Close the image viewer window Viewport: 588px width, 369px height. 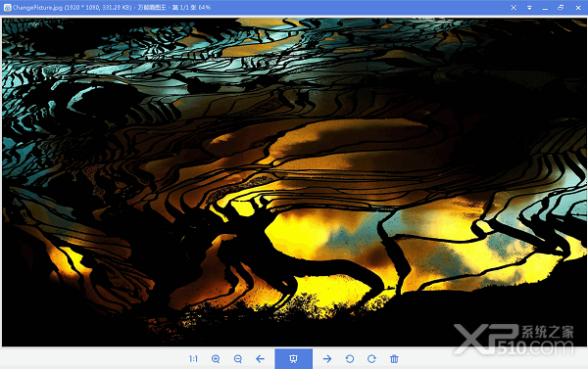tap(578, 8)
